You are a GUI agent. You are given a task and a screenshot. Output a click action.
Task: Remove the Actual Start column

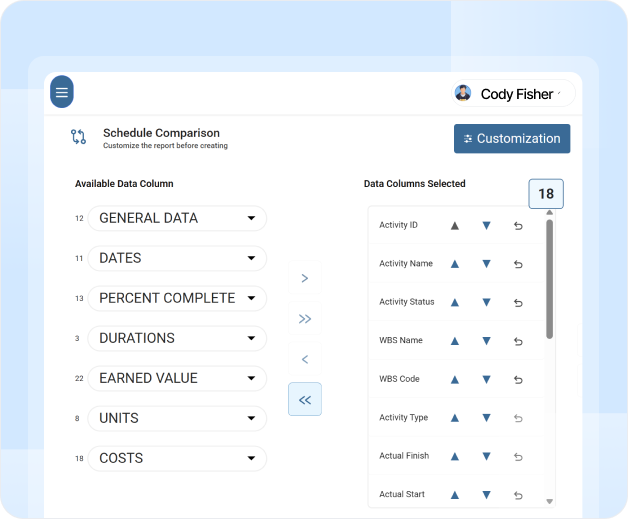(518, 495)
